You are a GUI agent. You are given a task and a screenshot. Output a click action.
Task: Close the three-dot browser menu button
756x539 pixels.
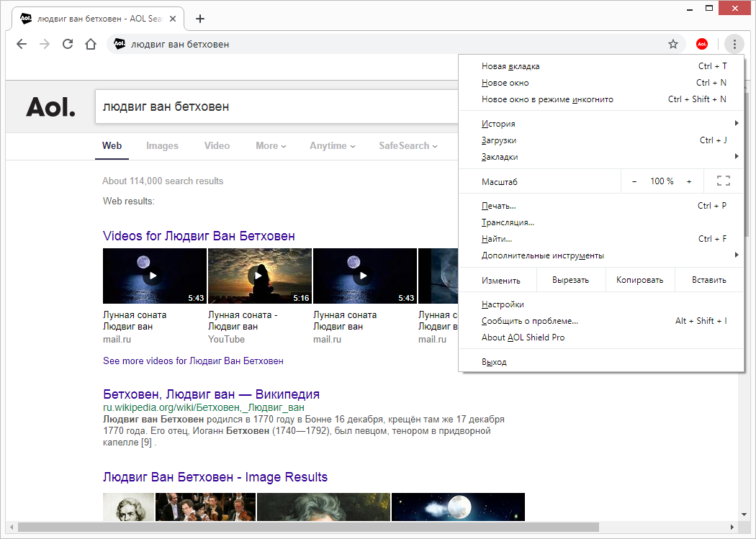734,44
